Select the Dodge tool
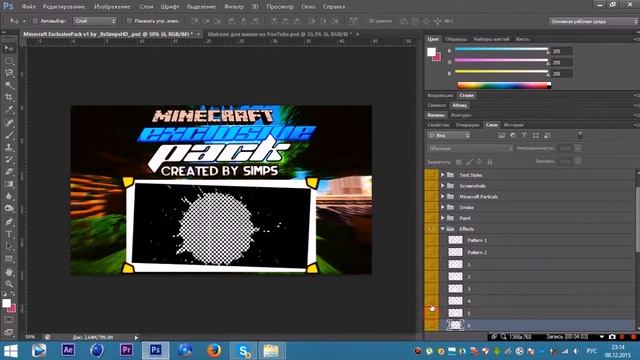 (9, 209)
